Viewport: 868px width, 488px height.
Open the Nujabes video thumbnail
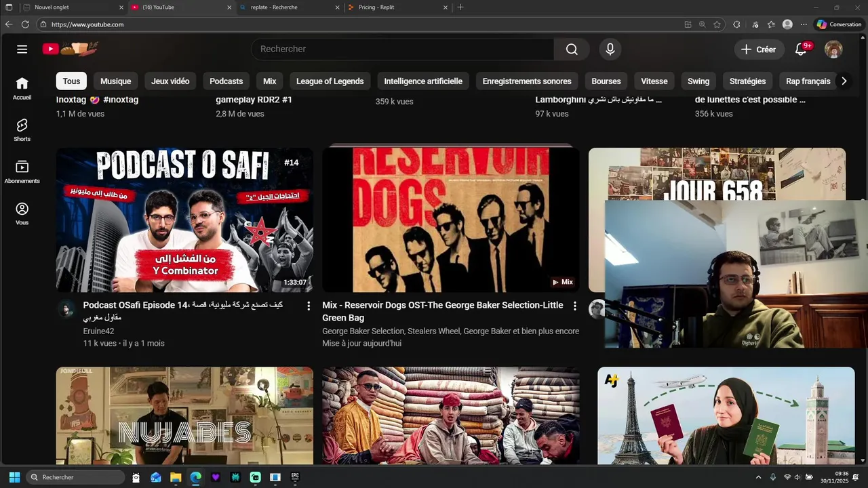point(184,415)
